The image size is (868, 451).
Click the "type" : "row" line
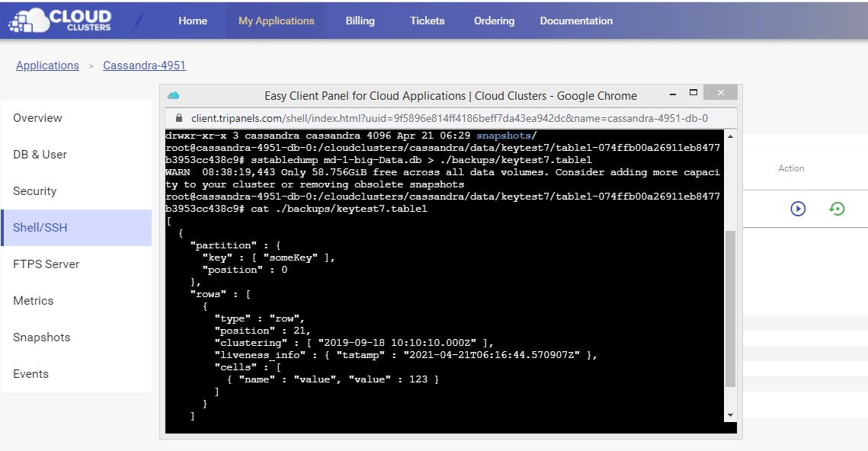260,318
